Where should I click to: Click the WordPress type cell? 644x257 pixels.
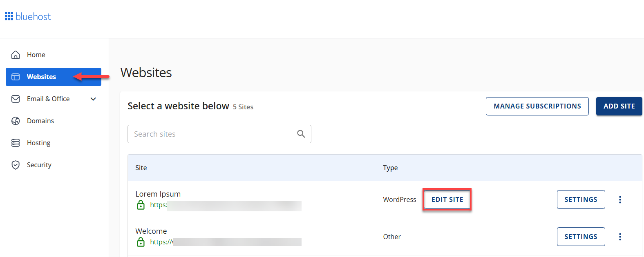point(400,199)
